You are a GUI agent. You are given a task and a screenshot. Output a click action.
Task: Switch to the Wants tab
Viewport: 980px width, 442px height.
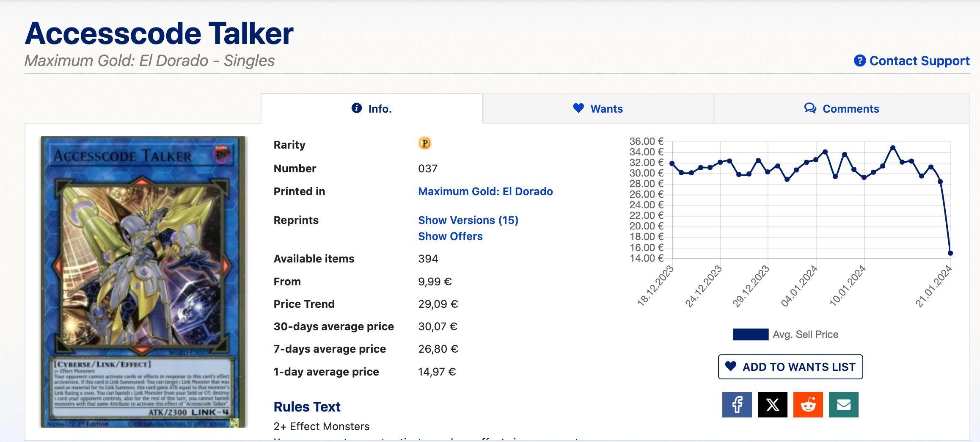click(598, 109)
